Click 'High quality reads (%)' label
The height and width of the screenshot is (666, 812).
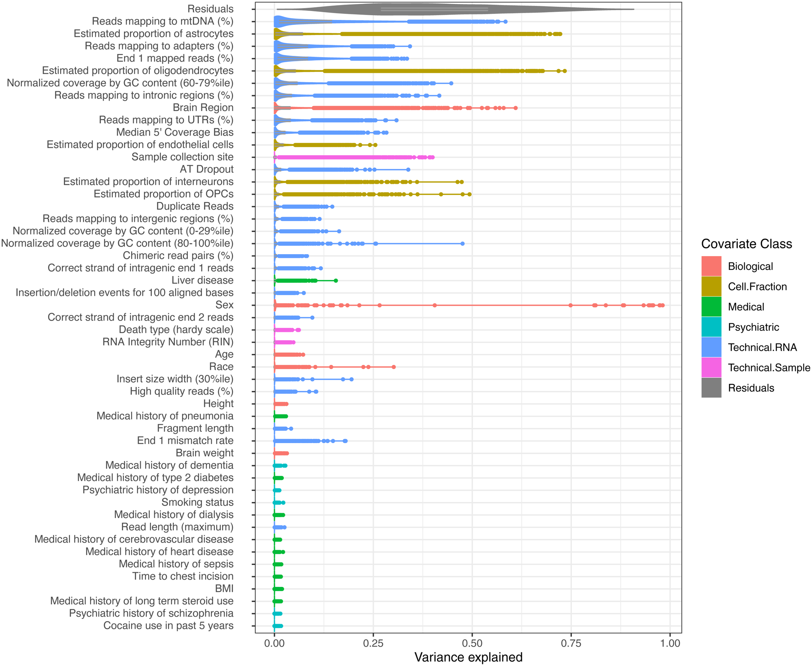pos(182,391)
